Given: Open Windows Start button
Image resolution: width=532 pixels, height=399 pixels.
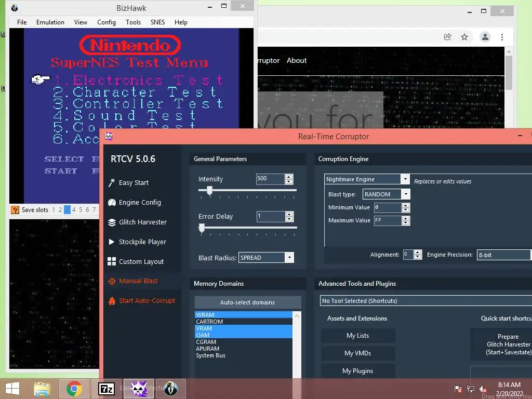Looking at the screenshot, I should pos(12,389).
